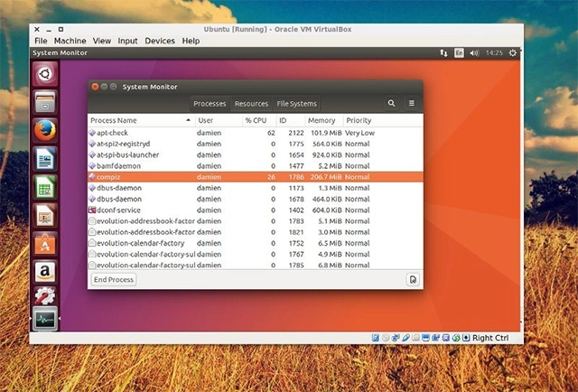The height and width of the screenshot is (392, 578).
Task: Open the Ubuntu Dash search launcher
Action: point(45,74)
